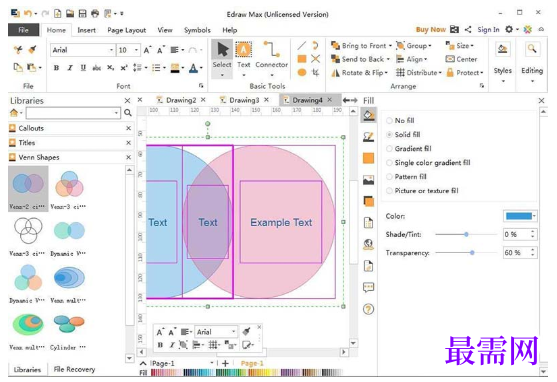Close the Callouts library
The width and height of the screenshot is (557, 382).
pos(129,128)
